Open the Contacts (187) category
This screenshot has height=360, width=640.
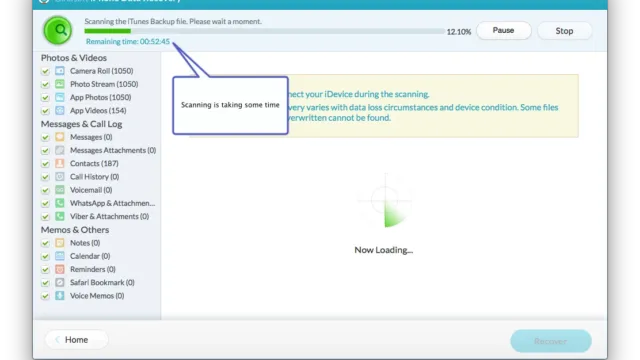click(x=94, y=163)
